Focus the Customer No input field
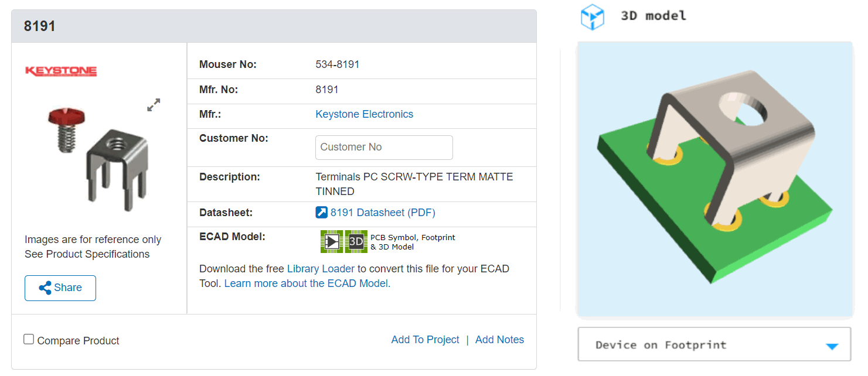 pos(384,148)
